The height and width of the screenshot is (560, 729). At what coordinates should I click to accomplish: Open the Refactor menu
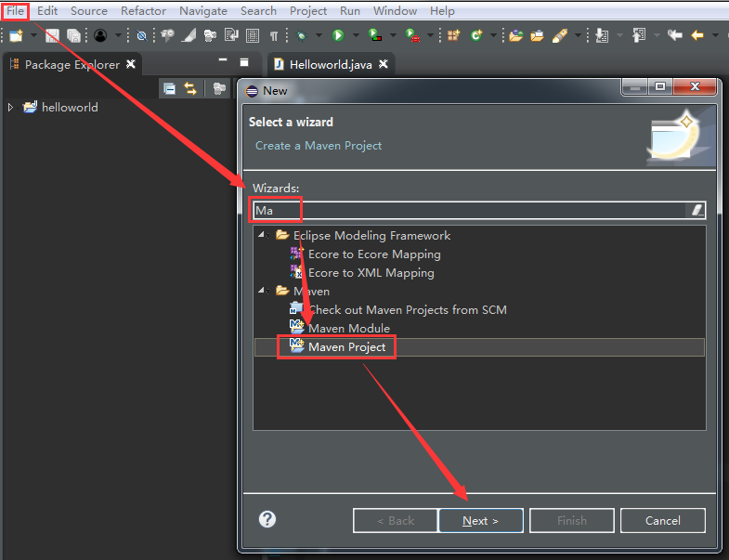[x=143, y=11]
